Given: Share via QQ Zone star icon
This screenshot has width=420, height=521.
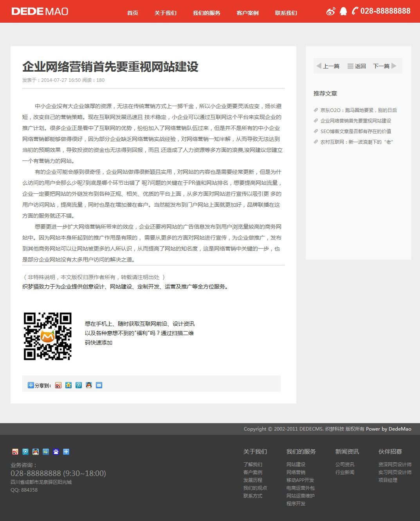Looking at the screenshot, I should (68, 385).
